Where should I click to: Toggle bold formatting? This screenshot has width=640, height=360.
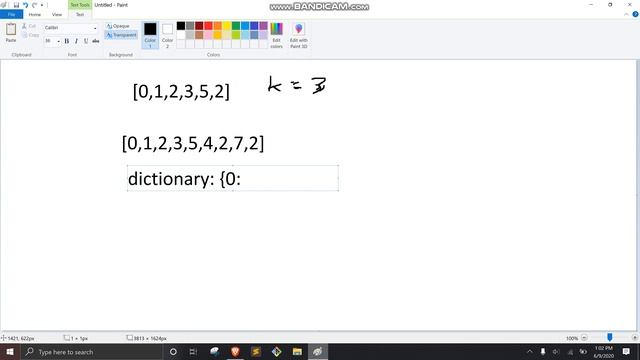(67, 41)
